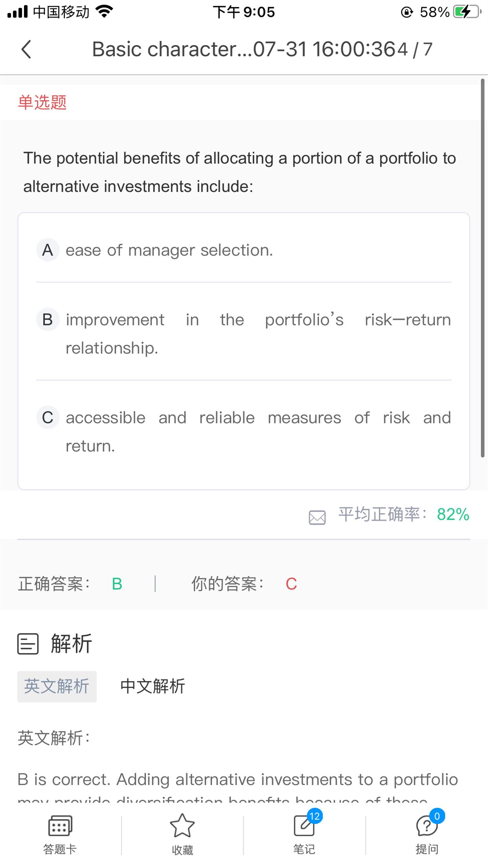Switch to 英文解析 tab

(x=57, y=686)
